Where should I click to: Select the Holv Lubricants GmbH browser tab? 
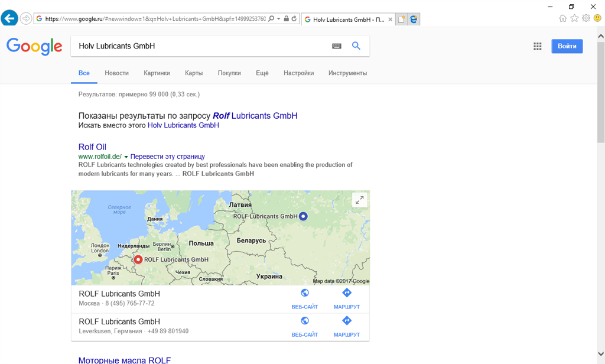point(348,19)
